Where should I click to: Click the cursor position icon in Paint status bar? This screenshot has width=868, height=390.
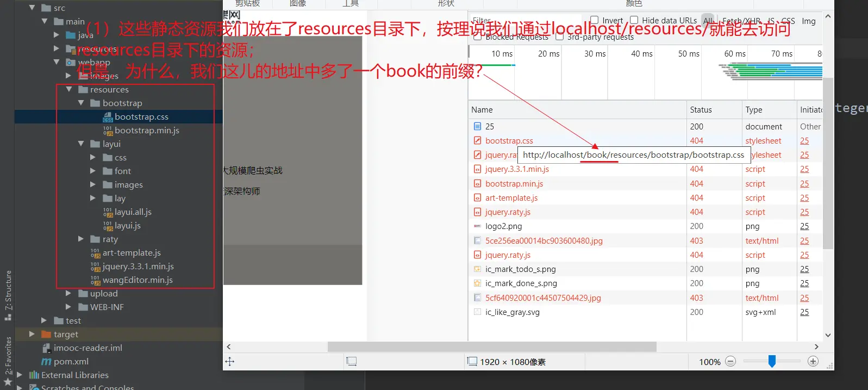coord(230,362)
